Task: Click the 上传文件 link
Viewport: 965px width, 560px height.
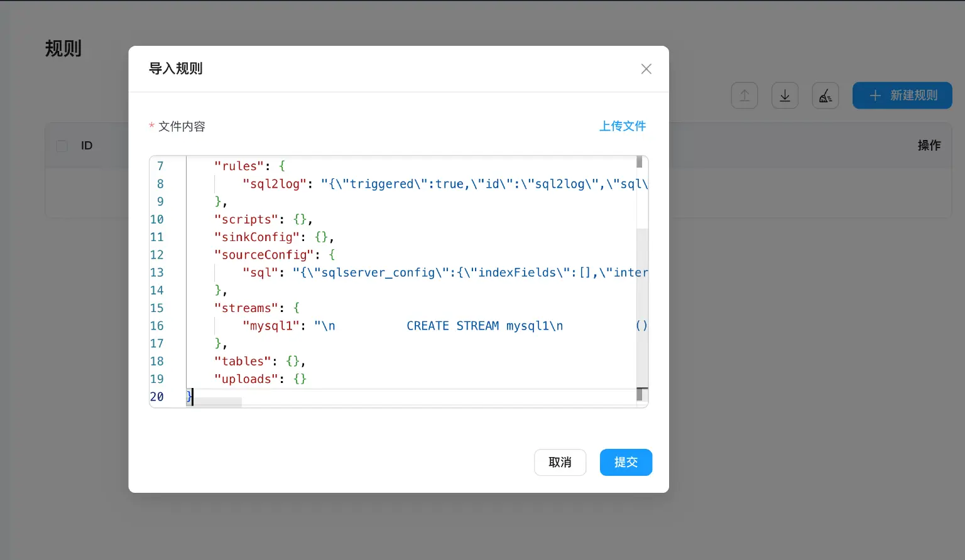Action: point(622,126)
